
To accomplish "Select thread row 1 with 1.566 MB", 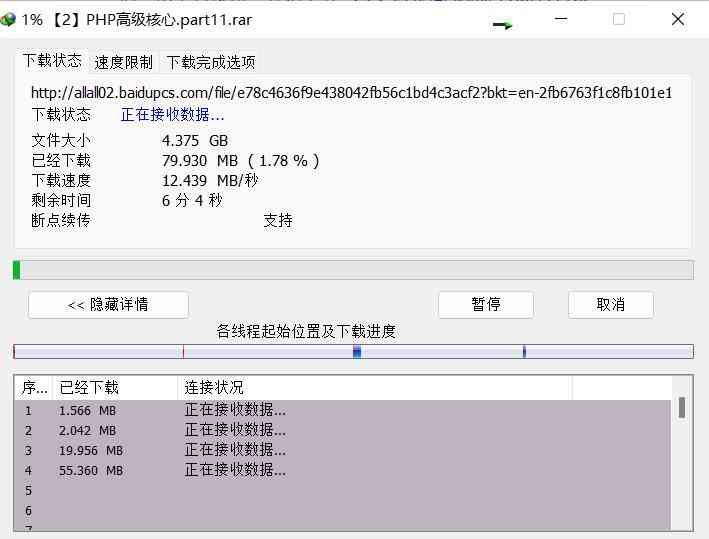I will 200,410.
